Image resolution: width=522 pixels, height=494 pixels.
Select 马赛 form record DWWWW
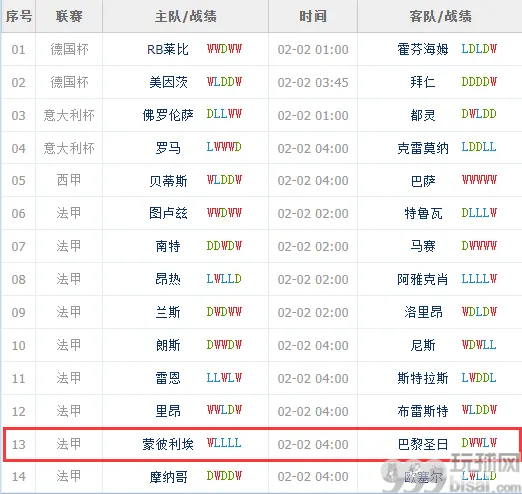[x=479, y=246]
